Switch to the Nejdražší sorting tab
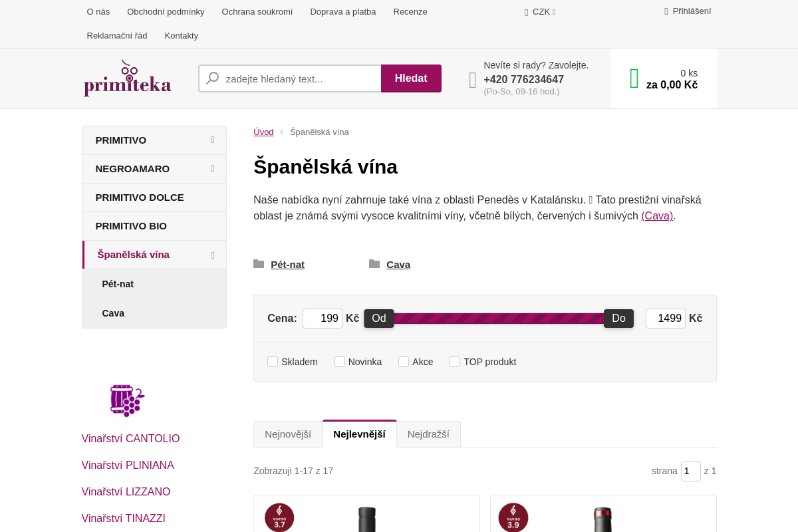Viewport: 798px width, 532px height. click(x=428, y=434)
